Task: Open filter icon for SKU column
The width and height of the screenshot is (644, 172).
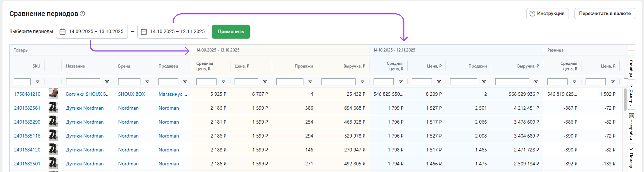Action: (x=38, y=82)
